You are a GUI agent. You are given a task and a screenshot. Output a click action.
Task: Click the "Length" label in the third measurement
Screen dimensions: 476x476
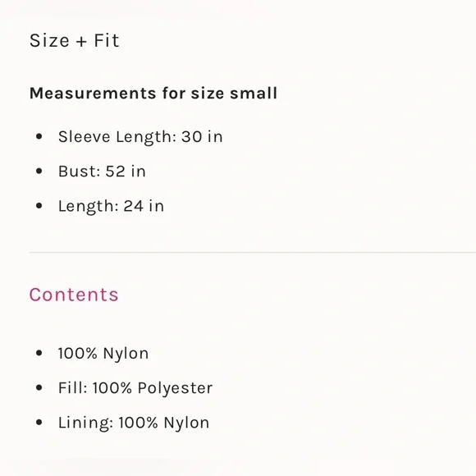click(x=88, y=207)
